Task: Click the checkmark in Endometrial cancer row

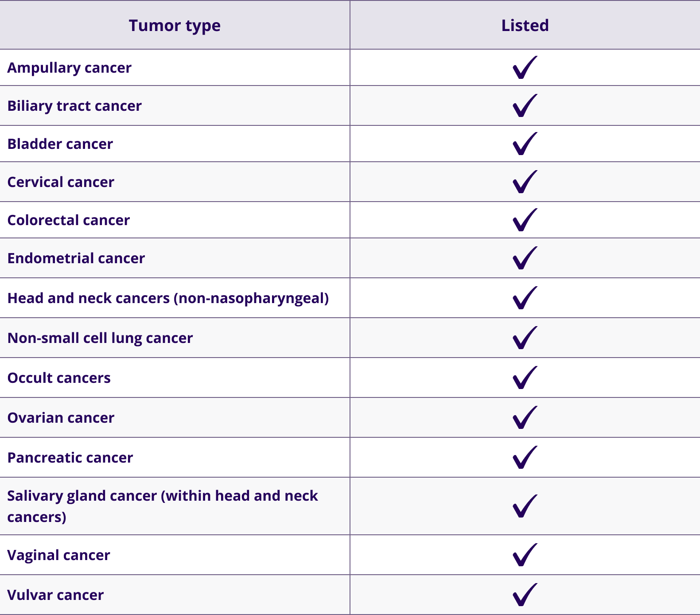Action: (x=525, y=258)
